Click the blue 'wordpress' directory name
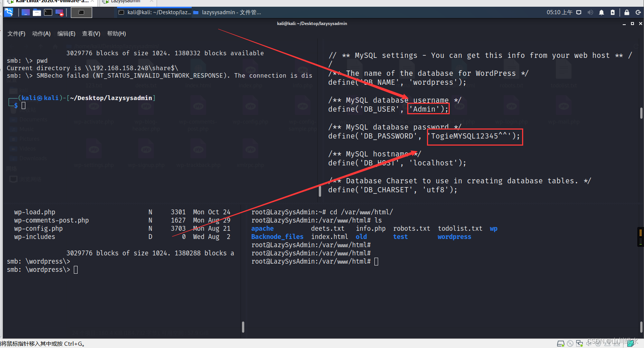The height and width of the screenshot is (348, 644). coord(455,237)
